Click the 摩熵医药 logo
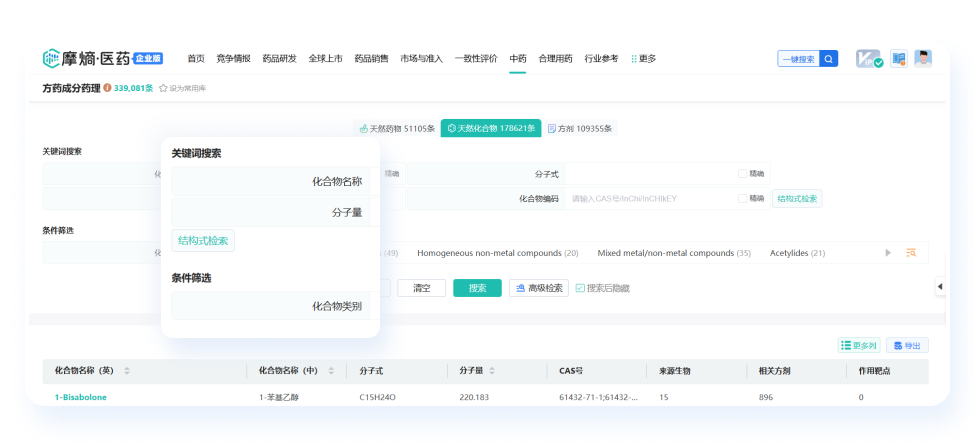The height and width of the screenshot is (445, 974). 102,59
